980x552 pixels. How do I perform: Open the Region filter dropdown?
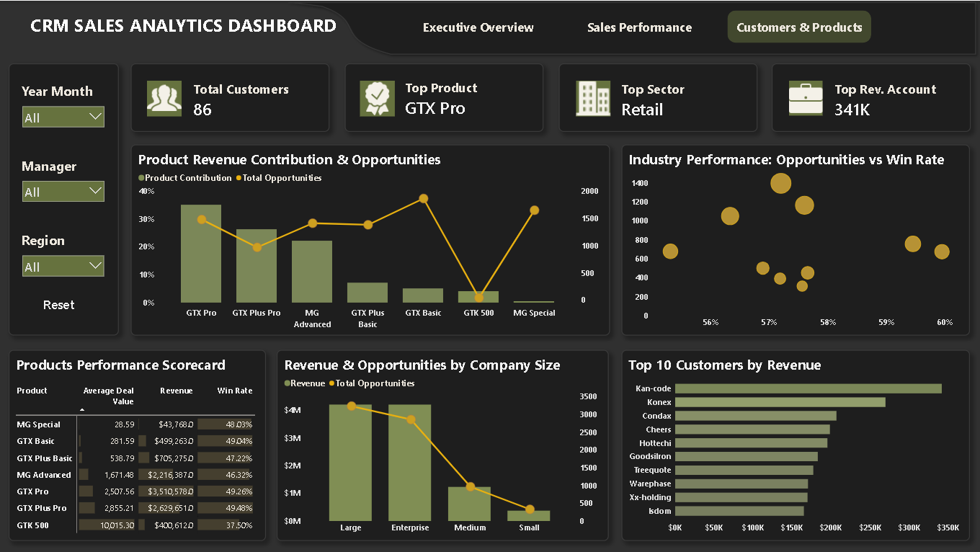coord(63,267)
